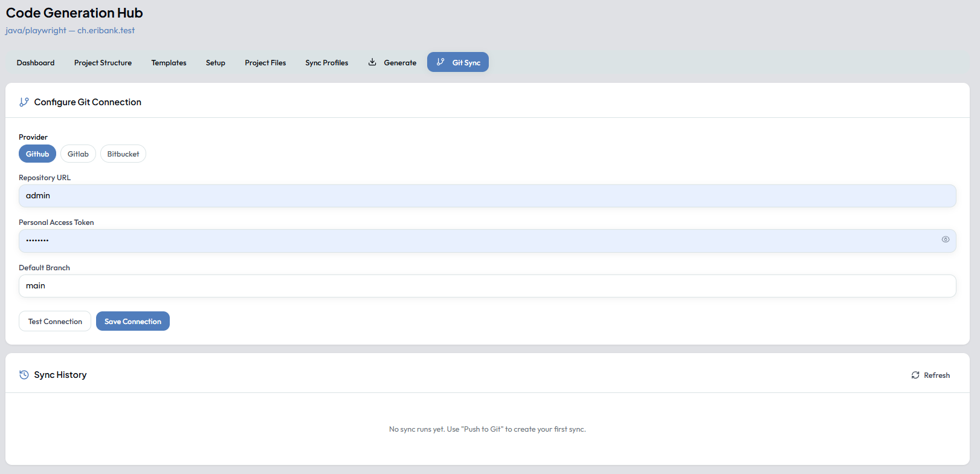The image size is (980, 474).
Task: Open the Templates tab
Action: 169,62
